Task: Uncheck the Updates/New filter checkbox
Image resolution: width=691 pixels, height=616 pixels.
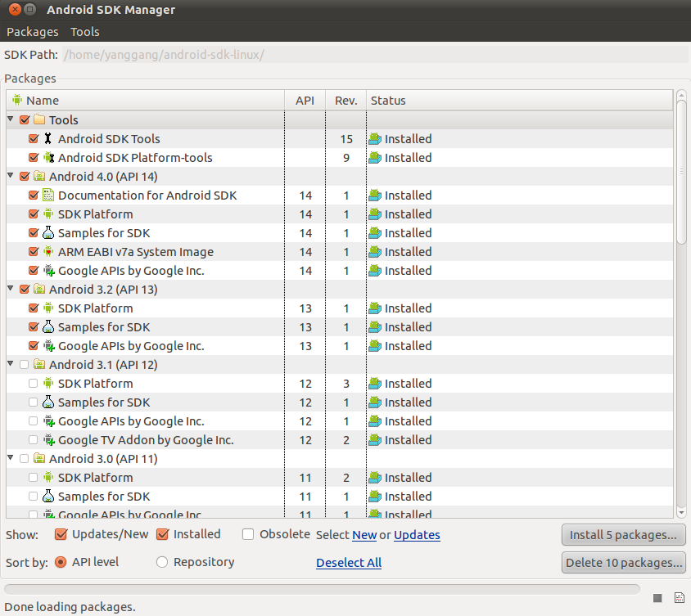Action: click(61, 535)
